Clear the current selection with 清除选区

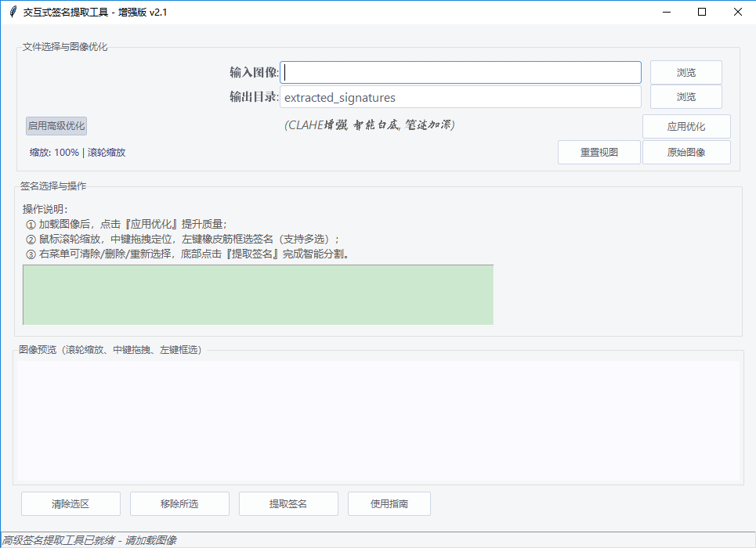click(71, 503)
